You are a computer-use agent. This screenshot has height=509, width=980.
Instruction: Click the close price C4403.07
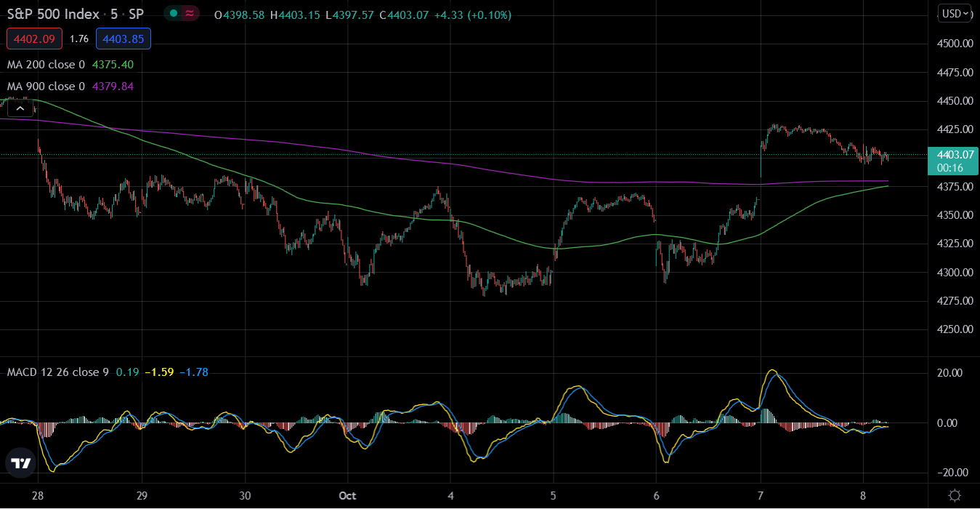click(x=404, y=15)
